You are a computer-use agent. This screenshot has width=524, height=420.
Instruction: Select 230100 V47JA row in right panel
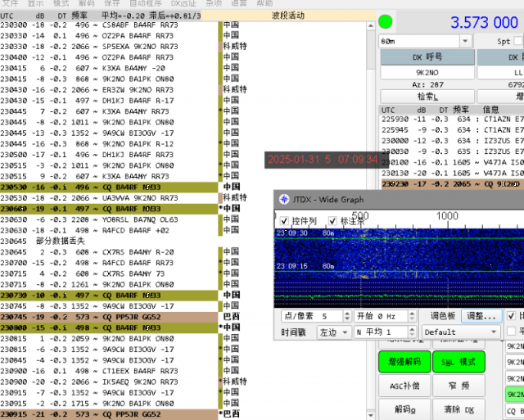point(453,162)
